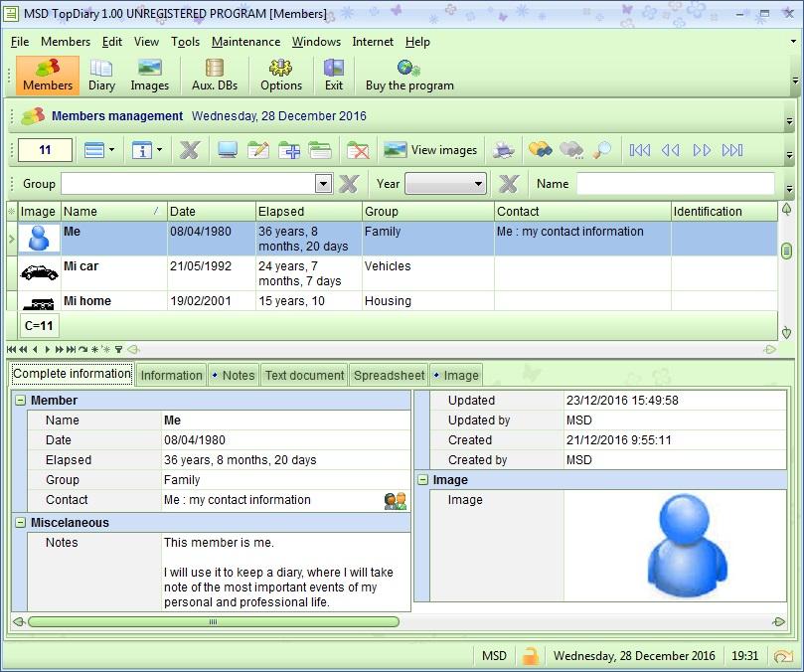
Task: Collapse the Member section
Action: click(20, 401)
